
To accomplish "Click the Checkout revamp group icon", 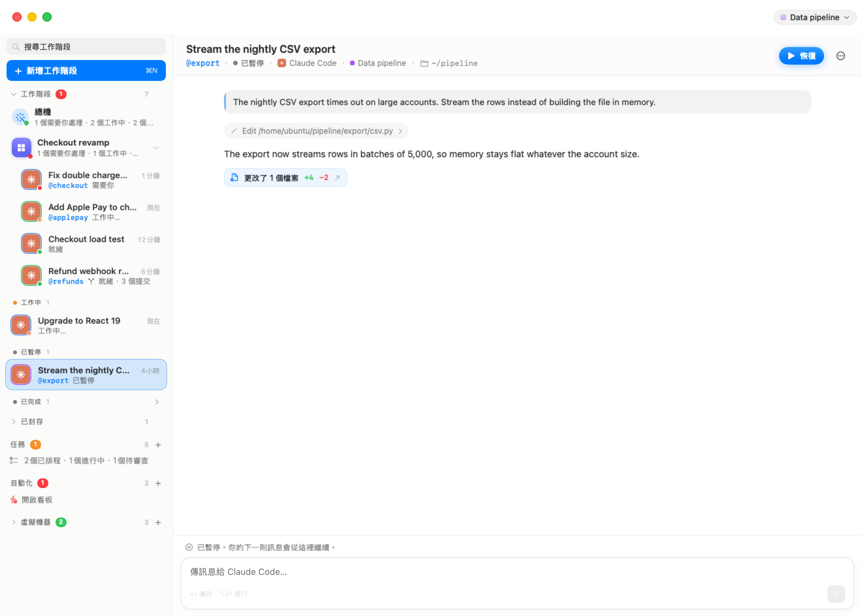I will tap(21, 147).
